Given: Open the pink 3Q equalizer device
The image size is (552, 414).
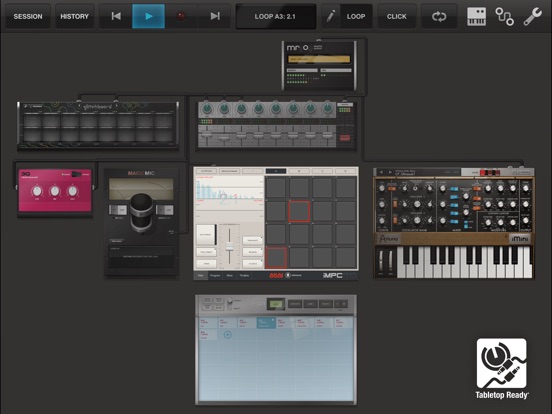Looking at the screenshot, I should click(55, 190).
